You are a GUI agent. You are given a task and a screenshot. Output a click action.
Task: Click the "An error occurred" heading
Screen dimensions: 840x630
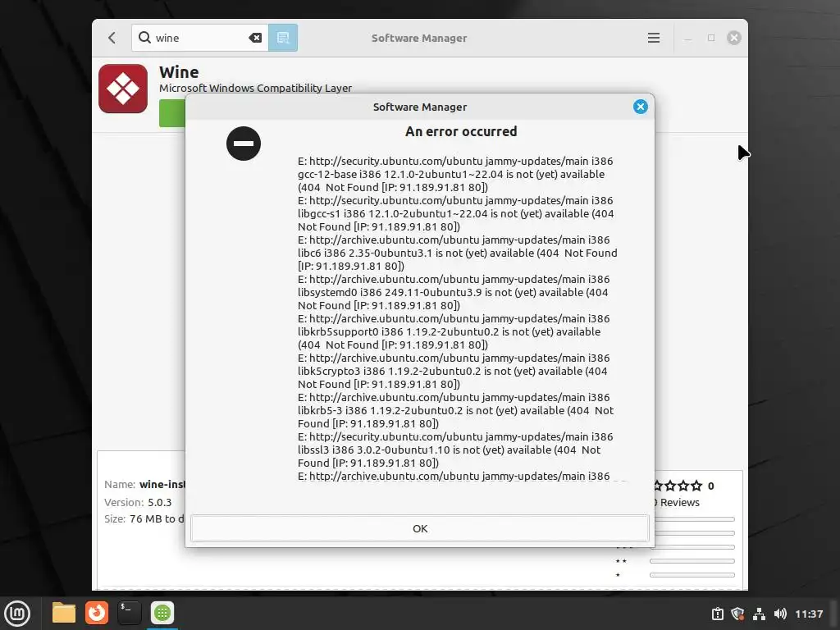pos(461,132)
